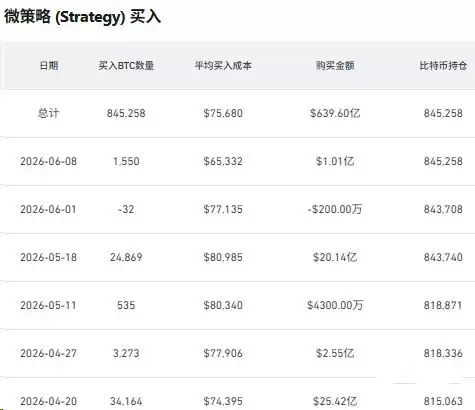The image size is (475, 410).
Task: Select the 2026-06-01 date cell
Action: point(48,209)
